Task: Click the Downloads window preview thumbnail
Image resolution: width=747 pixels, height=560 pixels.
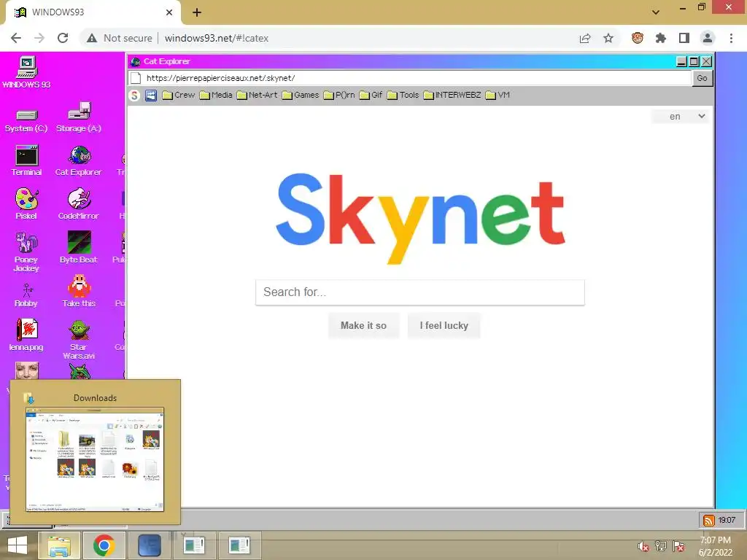Action: coord(95,459)
